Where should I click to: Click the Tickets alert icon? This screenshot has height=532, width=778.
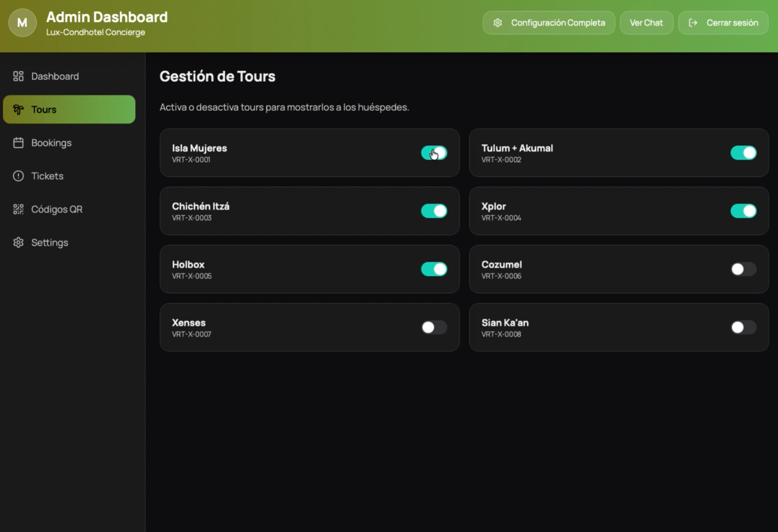coord(18,176)
